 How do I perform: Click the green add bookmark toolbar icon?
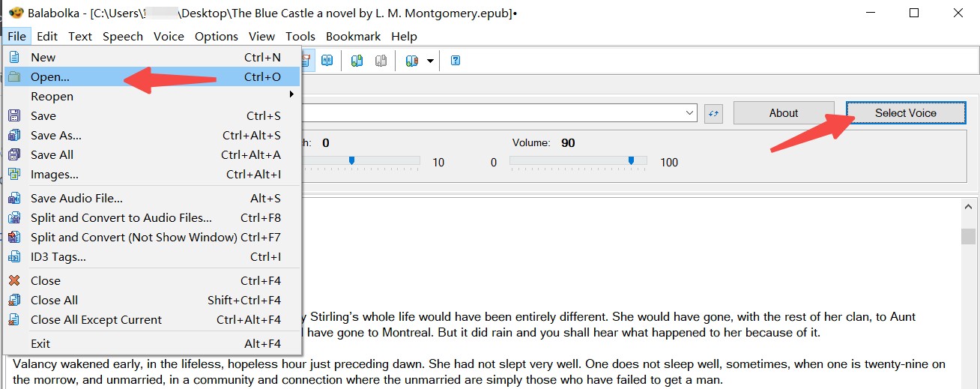(357, 61)
